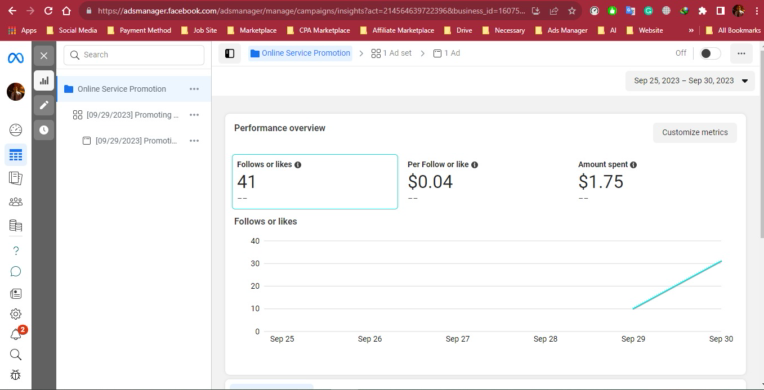Open the Meta logo menu
Screen dimensions: 764x390
[16, 58]
